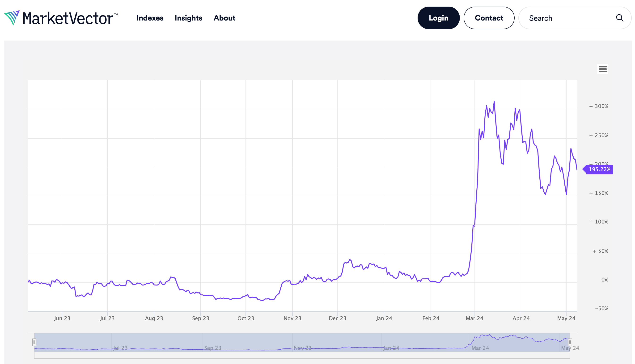635x364 pixels.
Task: Click the Mar 24 x-axis label
Action: 474,318
